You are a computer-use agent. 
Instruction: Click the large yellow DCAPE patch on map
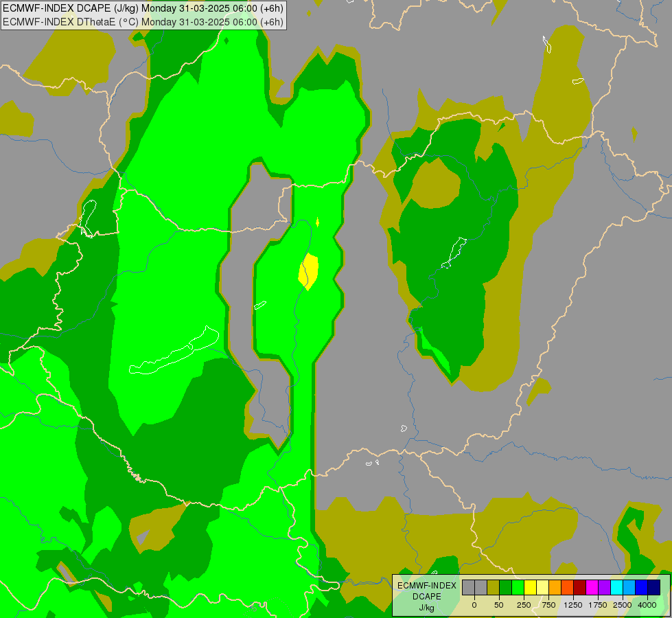309,271
